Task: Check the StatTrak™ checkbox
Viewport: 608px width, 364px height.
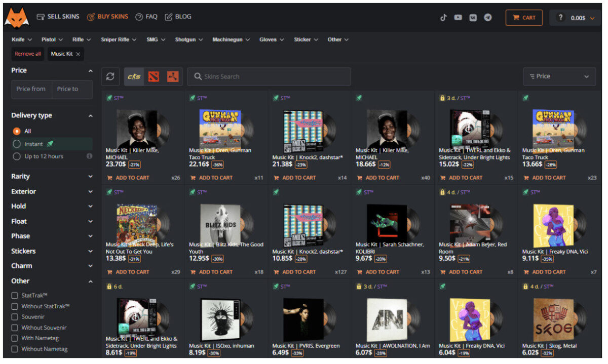Action: pos(15,295)
